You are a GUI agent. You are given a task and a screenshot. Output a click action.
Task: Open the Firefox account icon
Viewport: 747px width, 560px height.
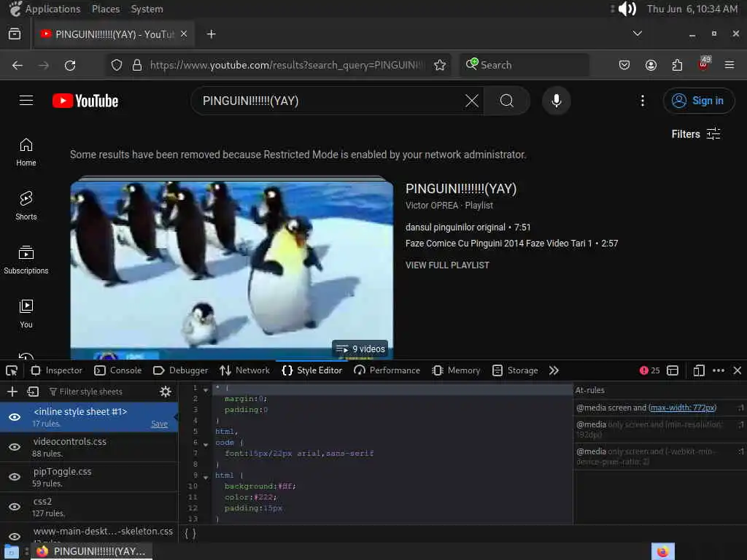point(651,65)
